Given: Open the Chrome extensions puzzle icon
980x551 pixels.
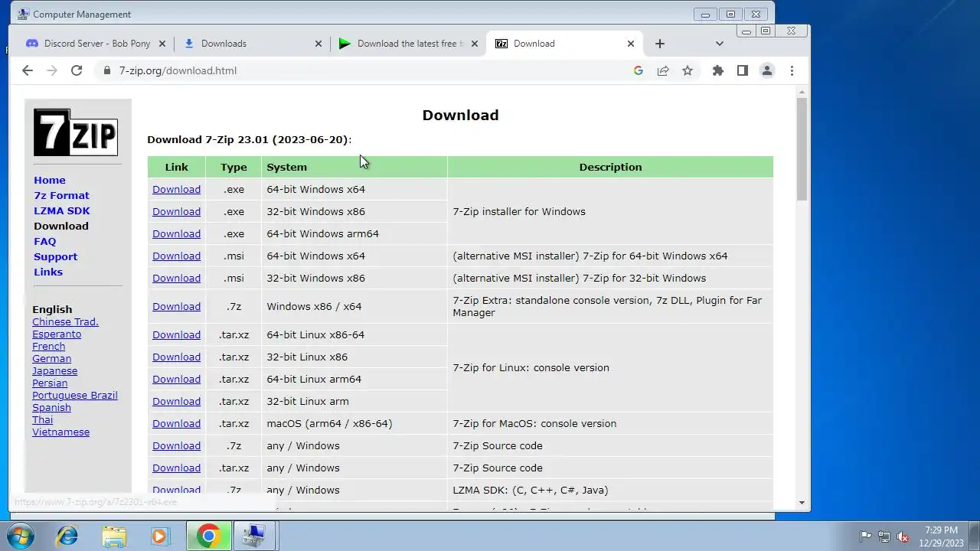Looking at the screenshot, I should (x=717, y=70).
